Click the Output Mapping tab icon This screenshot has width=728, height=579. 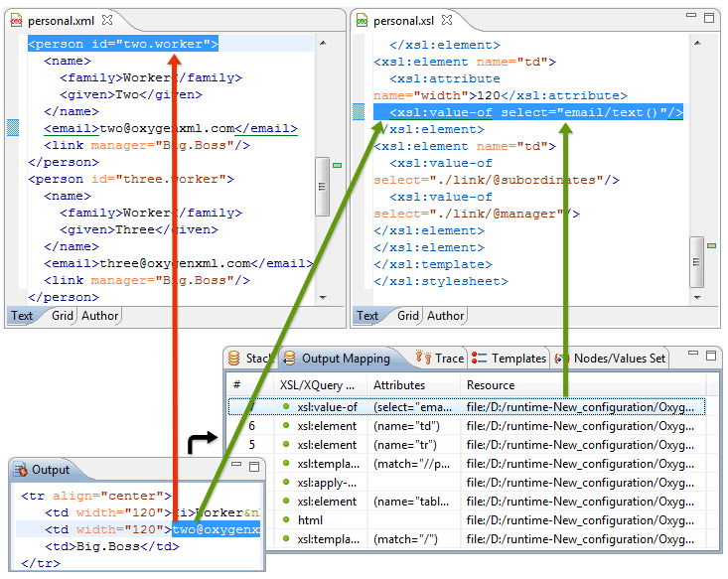[290, 359]
